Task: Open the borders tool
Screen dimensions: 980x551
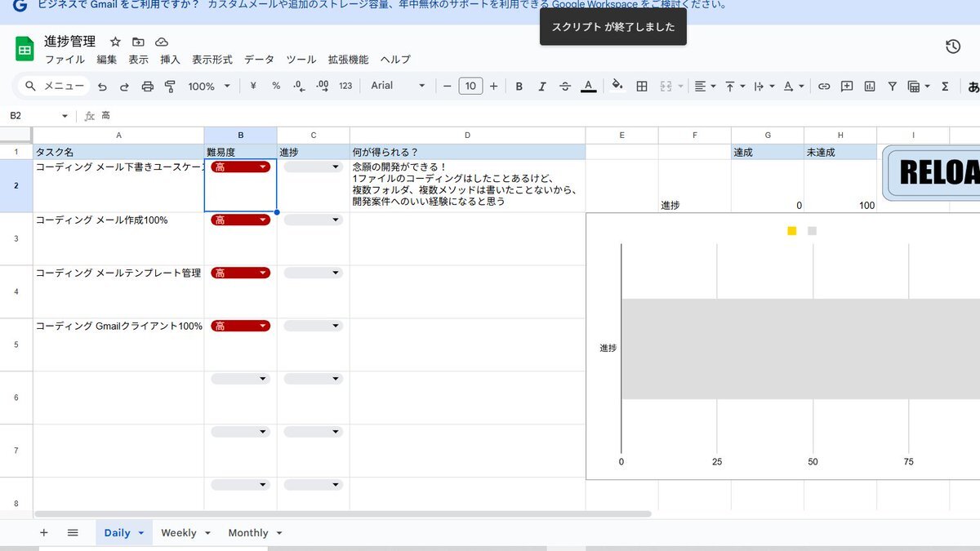Action: [642, 86]
